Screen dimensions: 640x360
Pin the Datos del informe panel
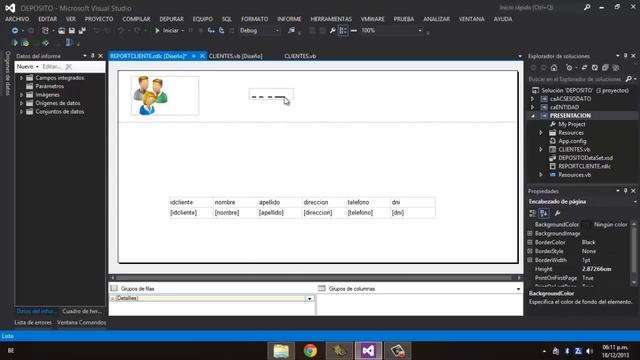(93, 56)
